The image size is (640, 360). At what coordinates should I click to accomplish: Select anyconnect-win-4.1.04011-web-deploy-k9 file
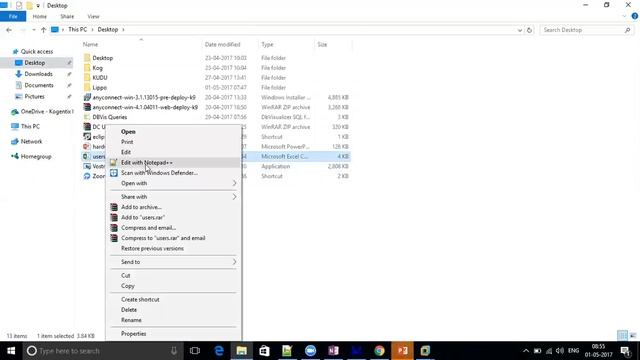(145, 107)
